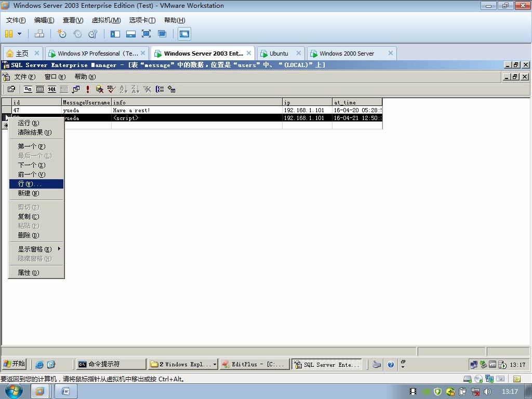Toggle the VMware library sidebar icon
The height and width of the screenshot is (399, 532).
(115, 34)
